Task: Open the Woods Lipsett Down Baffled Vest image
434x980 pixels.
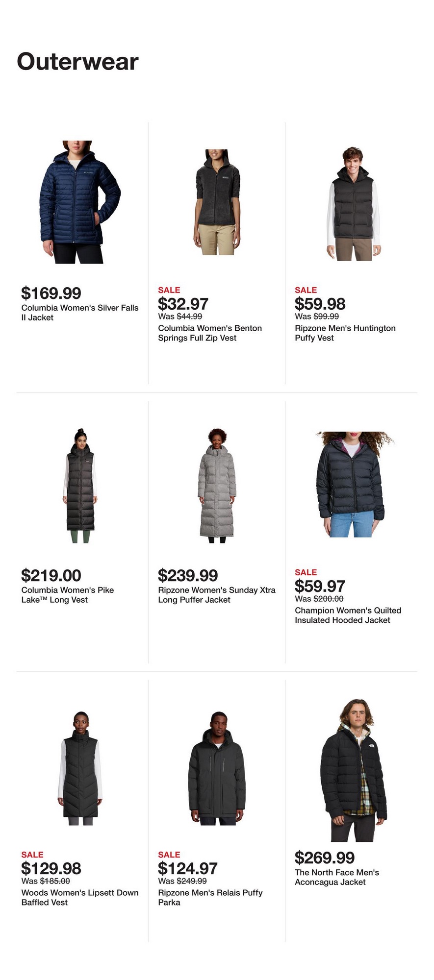Action: tap(79, 768)
